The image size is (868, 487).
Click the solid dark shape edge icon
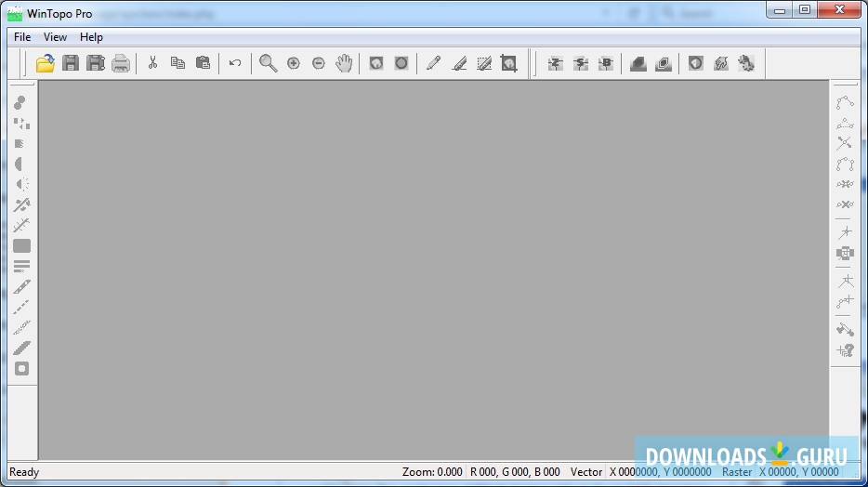(x=638, y=63)
